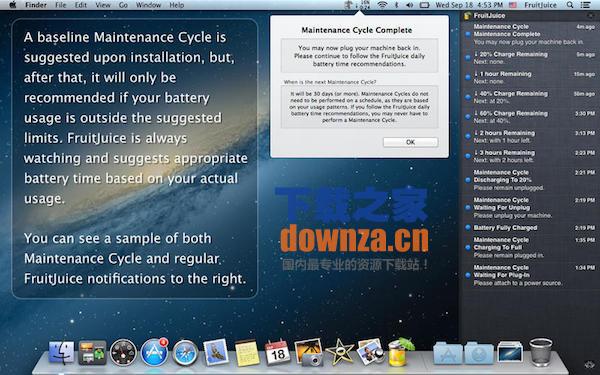Open the Waiting For Unplug notification

pos(530,208)
